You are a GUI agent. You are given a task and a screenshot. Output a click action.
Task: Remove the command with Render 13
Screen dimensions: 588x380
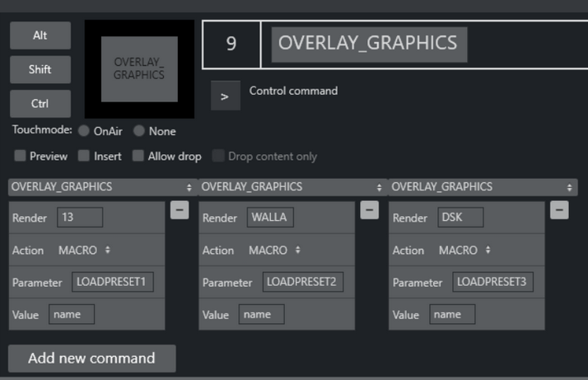pyautogui.click(x=180, y=210)
